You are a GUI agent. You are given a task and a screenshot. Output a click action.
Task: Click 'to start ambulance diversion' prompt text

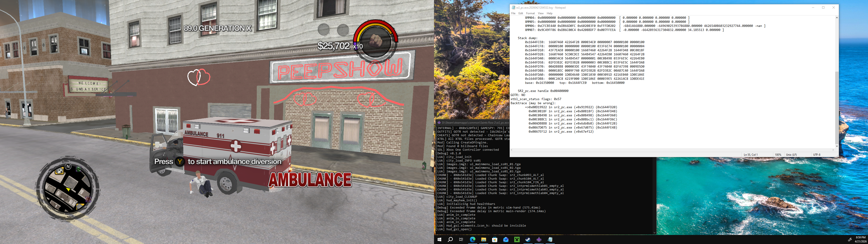(x=235, y=162)
